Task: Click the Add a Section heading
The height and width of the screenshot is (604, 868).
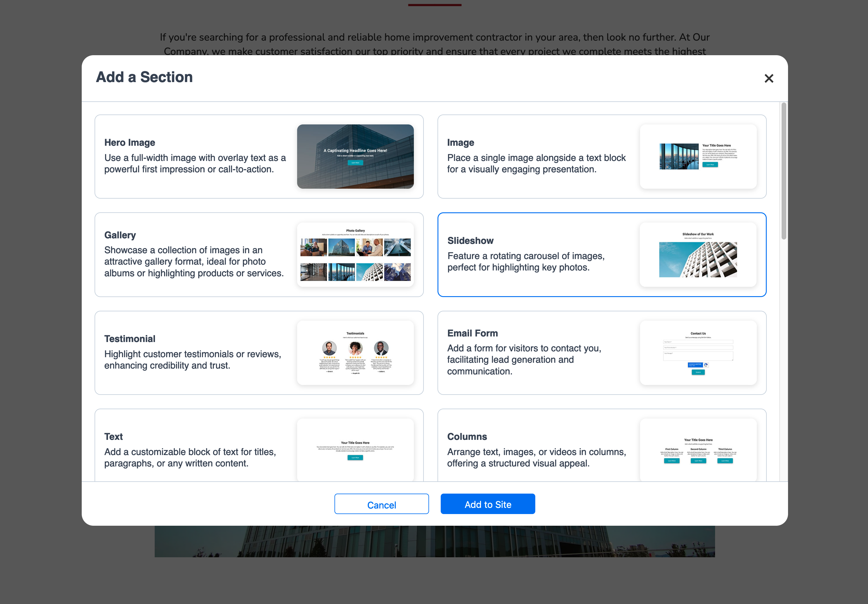Action: tap(144, 77)
